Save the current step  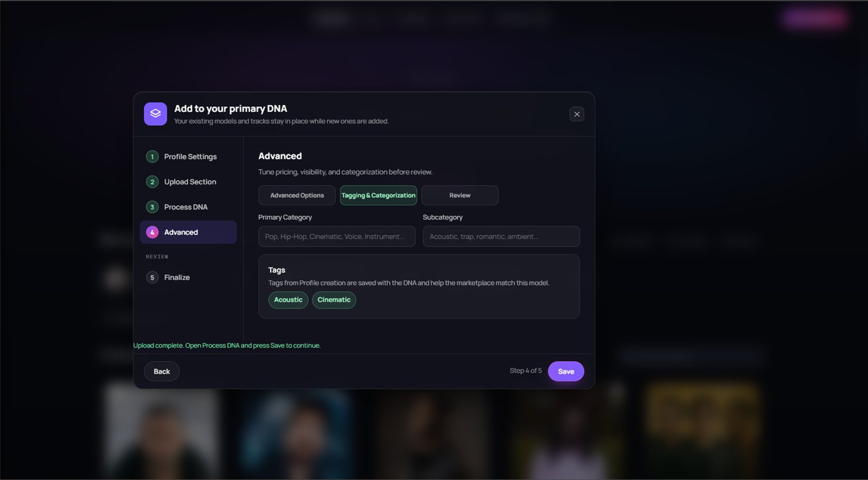566,372
